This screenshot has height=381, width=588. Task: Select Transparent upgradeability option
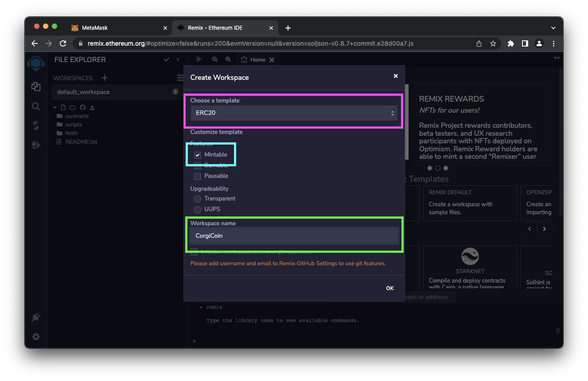[198, 199]
